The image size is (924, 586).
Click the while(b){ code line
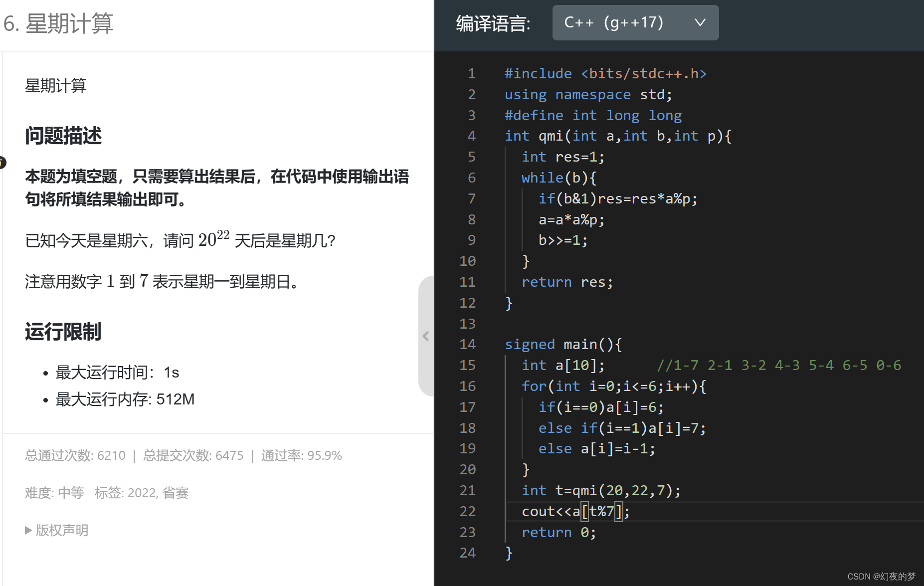point(559,178)
